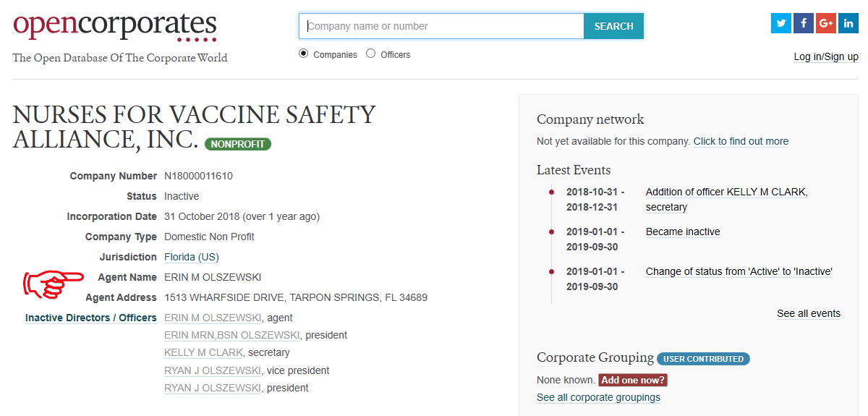
Task: Click the Agent Name value ERIN M OLSZEWSKI
Action: [x=213, y=277]
